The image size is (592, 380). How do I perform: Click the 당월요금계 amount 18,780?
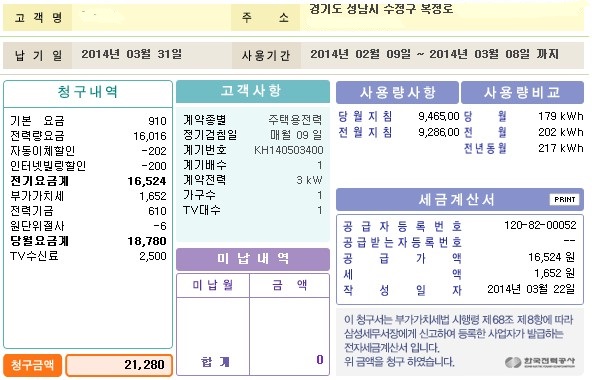147,241
